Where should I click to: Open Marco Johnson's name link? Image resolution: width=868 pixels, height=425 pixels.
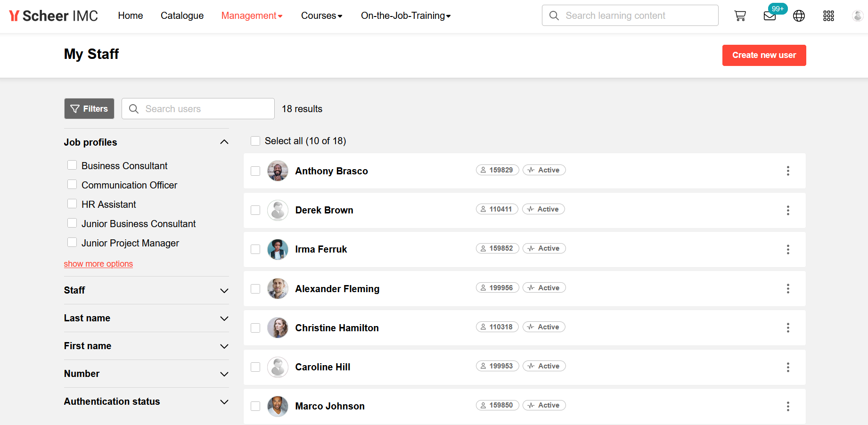[x=330, y=406]
